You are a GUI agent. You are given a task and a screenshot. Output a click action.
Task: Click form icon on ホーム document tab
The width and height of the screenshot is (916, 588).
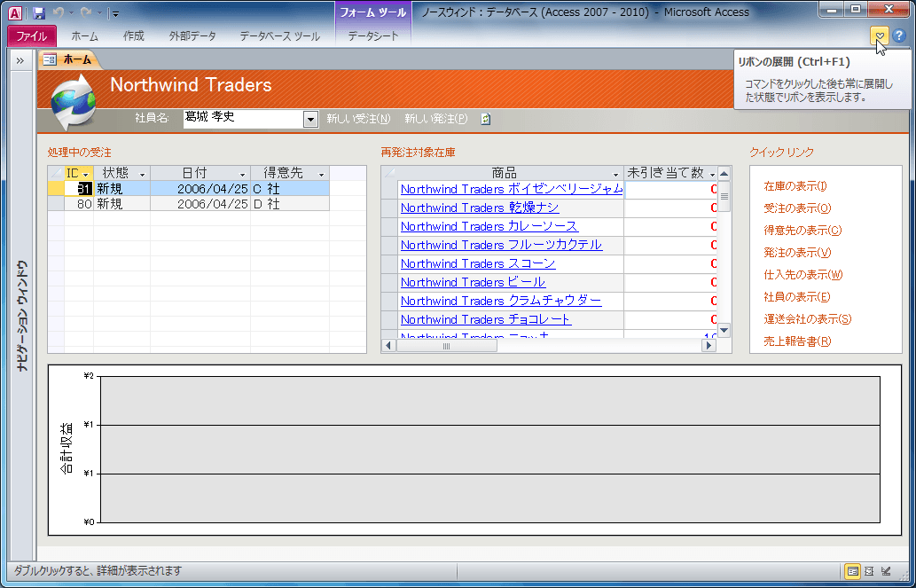point(51,59)
